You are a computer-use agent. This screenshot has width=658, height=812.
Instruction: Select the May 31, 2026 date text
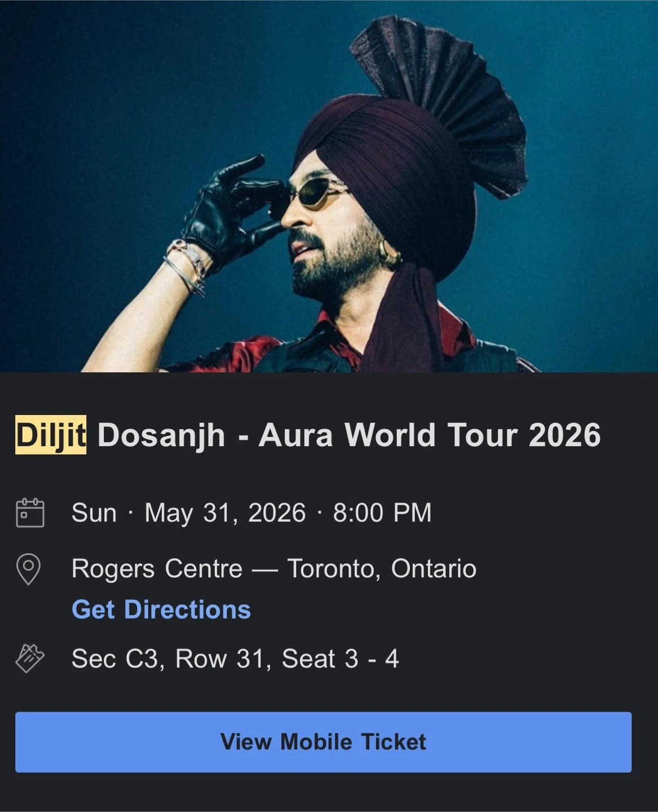pos(225,513)
